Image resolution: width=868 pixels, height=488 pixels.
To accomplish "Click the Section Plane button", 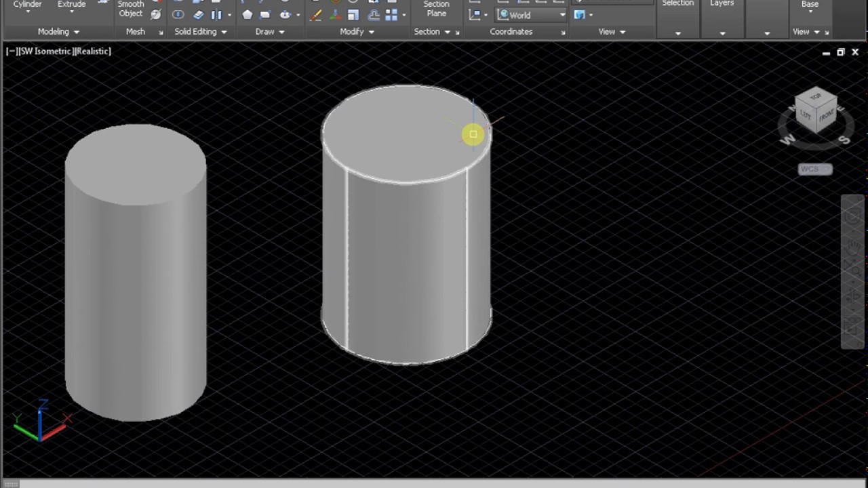I will tap(437, 9).
